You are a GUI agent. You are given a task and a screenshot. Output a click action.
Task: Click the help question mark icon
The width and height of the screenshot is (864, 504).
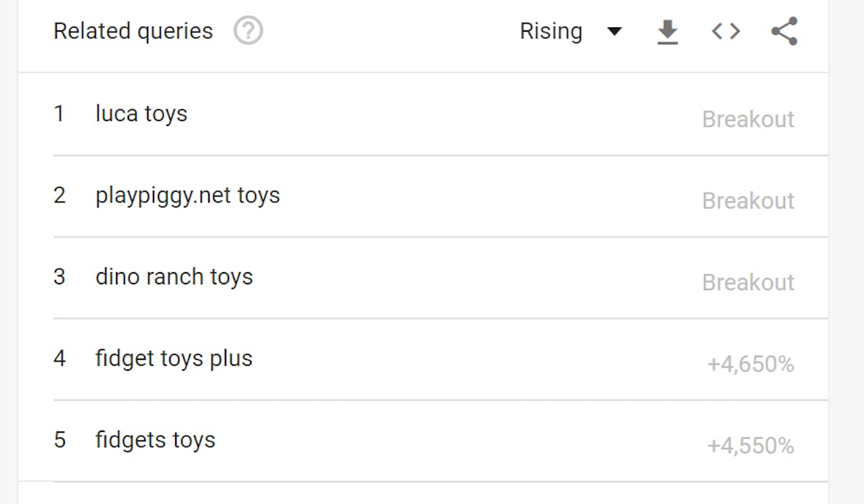pos(249,31)
